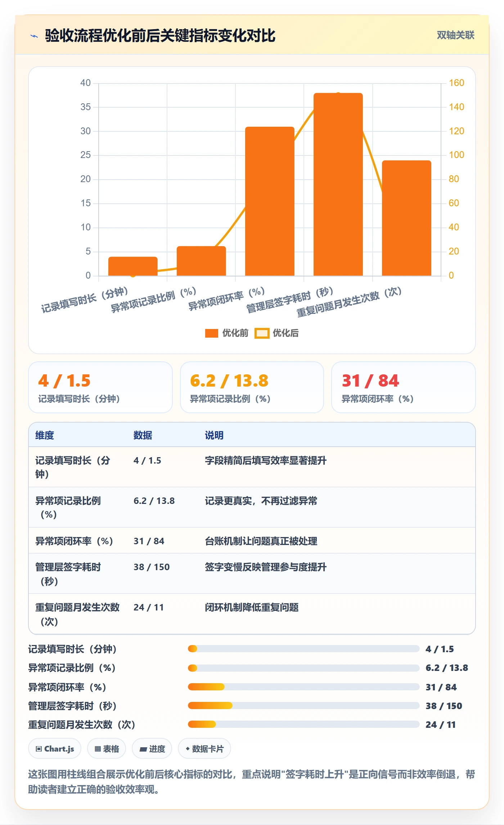Click the 表格 tag chip
The height and width of the screenshot is (825, 504).
pyautogui.click(x=107, y=749)
